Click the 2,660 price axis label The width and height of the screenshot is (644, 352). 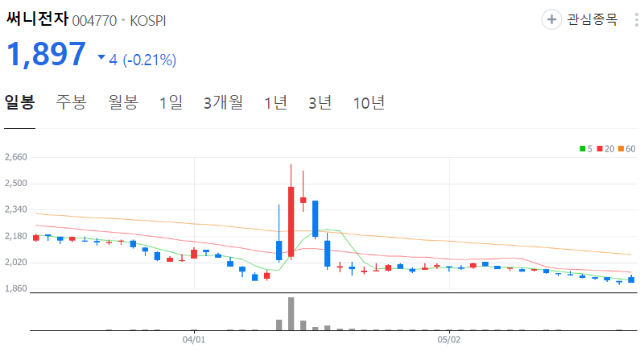pos(15,157)
